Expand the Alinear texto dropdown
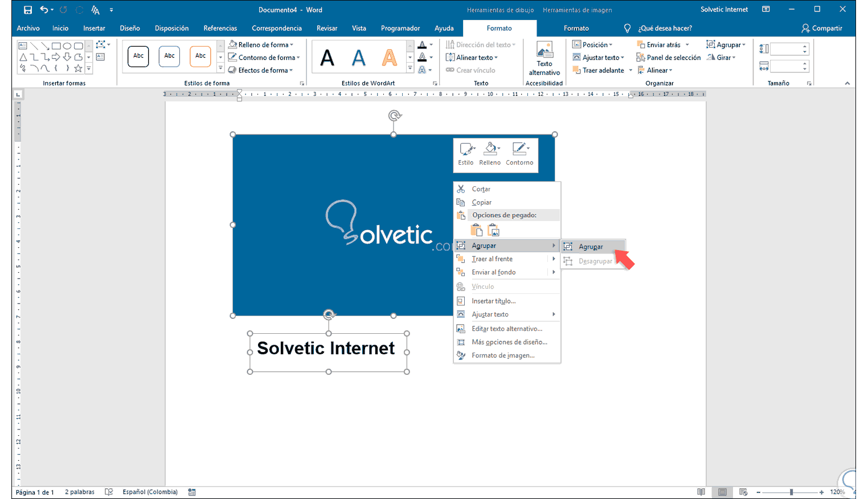Viewport: 868px width, 499px height. tap(472, 58)
